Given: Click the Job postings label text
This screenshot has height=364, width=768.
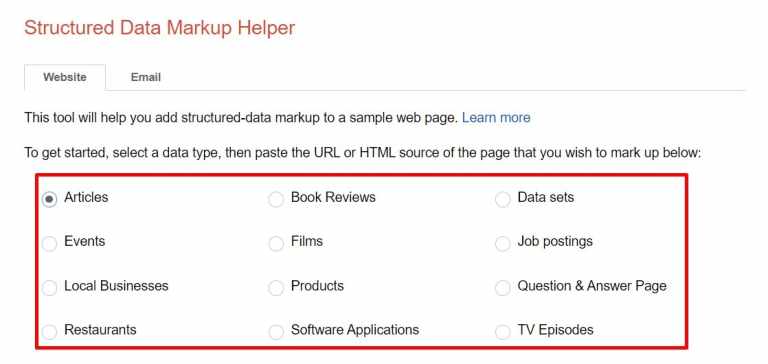Looking at the screenshot, I should point(555,241).
